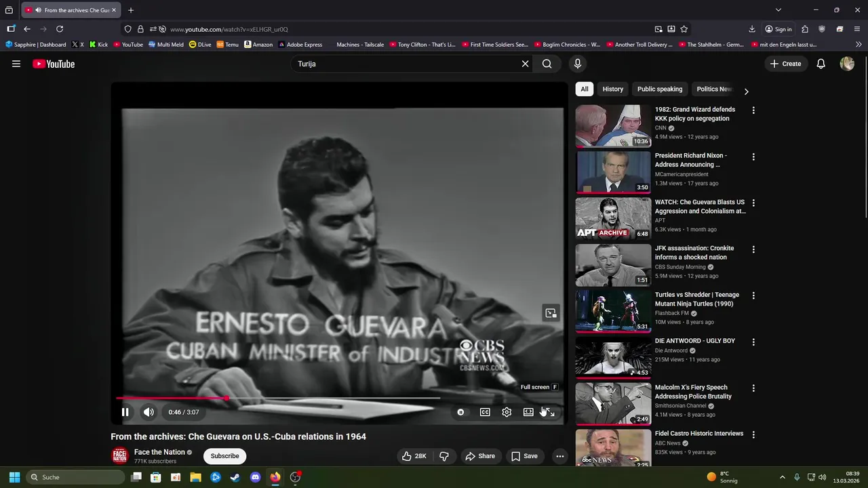Open the Create button menu

tap(785, 64)
